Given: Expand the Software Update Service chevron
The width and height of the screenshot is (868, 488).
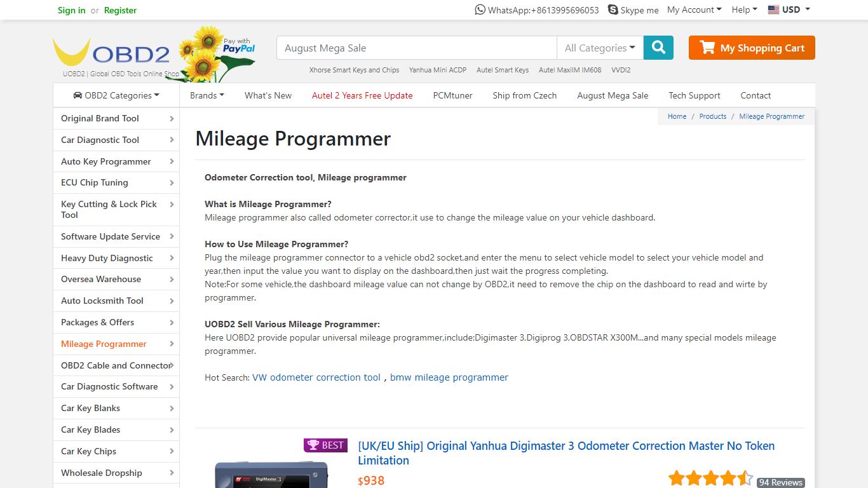Looking at the screenshot, I should click(172, 236).
